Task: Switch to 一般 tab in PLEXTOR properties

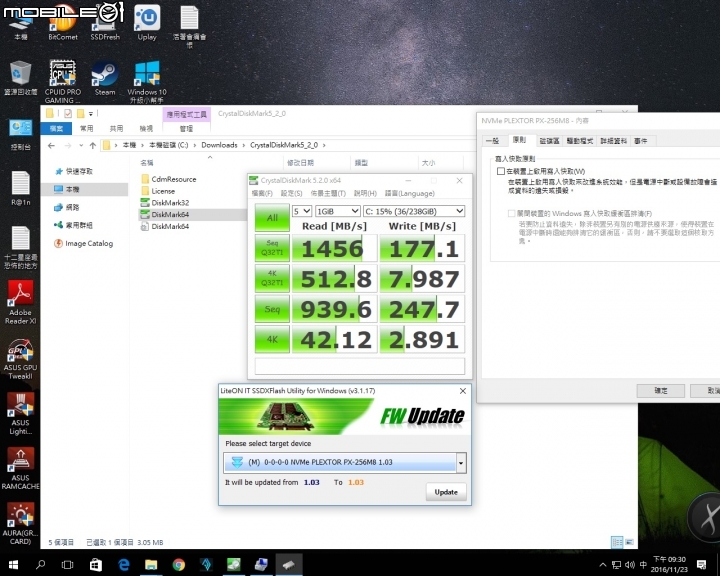Action: pyautogui.click(x=493, y=141)
